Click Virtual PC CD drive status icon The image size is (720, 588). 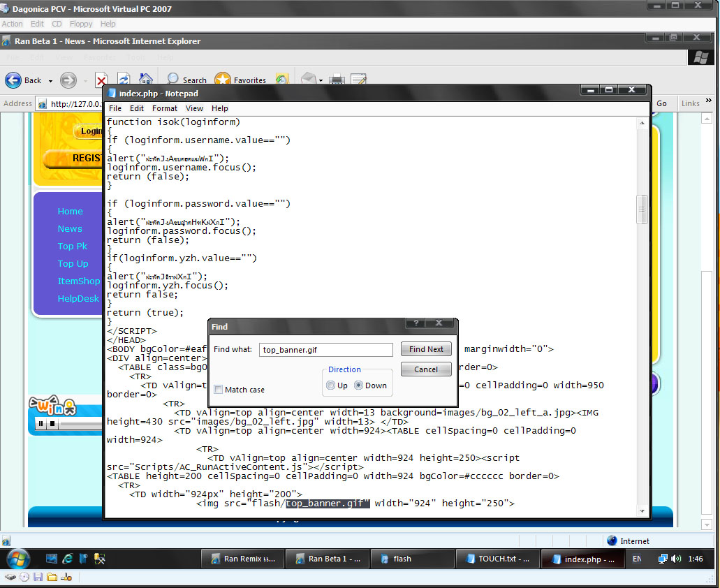point(24,577)
